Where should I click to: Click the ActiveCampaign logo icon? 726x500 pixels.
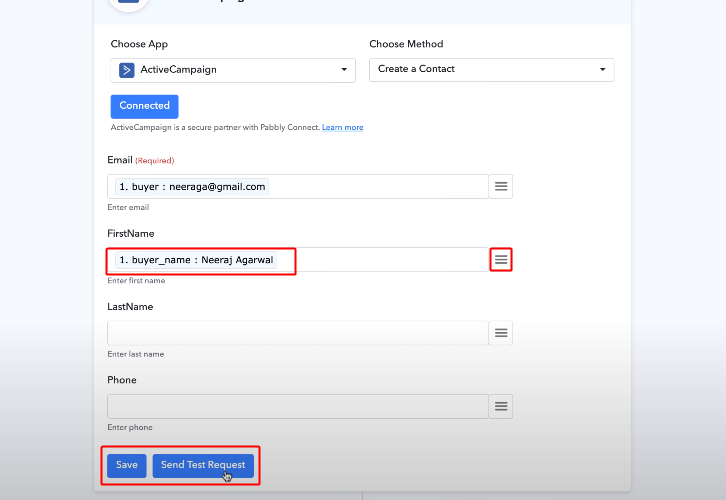pyautogui.click(x=126, y=70)
